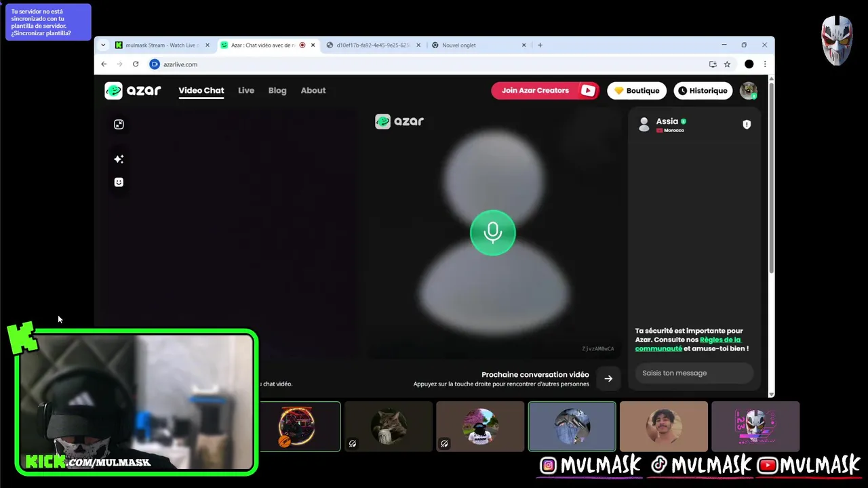Open the smiley face filter icon
Viewport: 868px width, 488px height.
click(x=119, y=182)
